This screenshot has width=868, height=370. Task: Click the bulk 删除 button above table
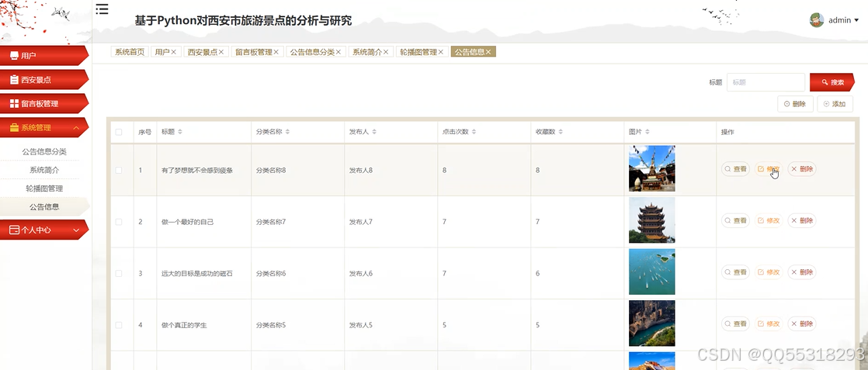click(x=795, y=103)
